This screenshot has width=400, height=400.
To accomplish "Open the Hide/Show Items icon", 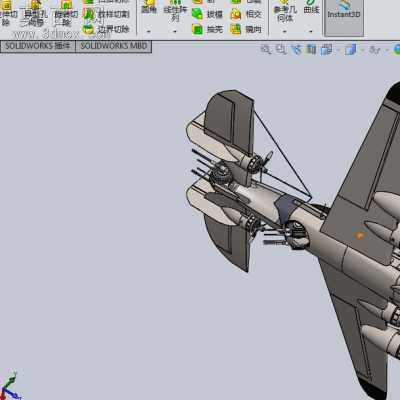I will click(375, 50).
